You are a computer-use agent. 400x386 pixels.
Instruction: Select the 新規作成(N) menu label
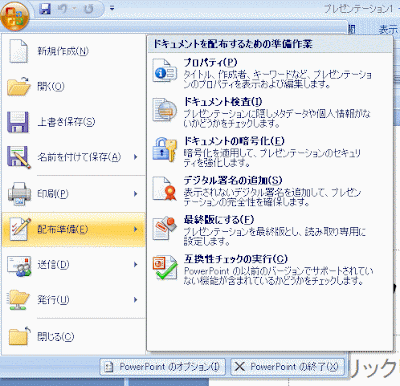pos(63,51)
